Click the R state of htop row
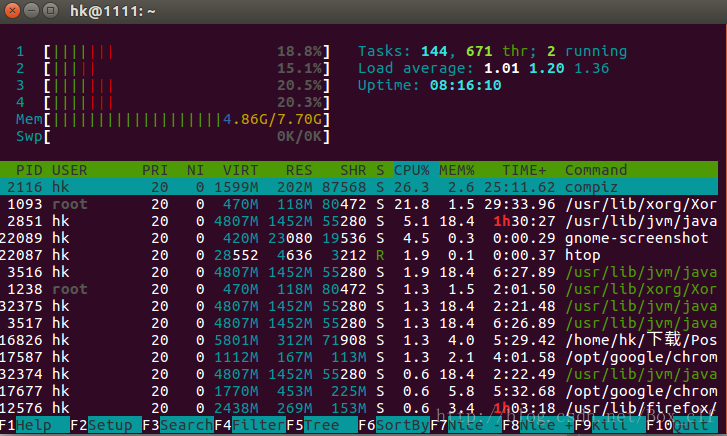The height and width of the screenshot is (436, 727). tap(380, 255)
